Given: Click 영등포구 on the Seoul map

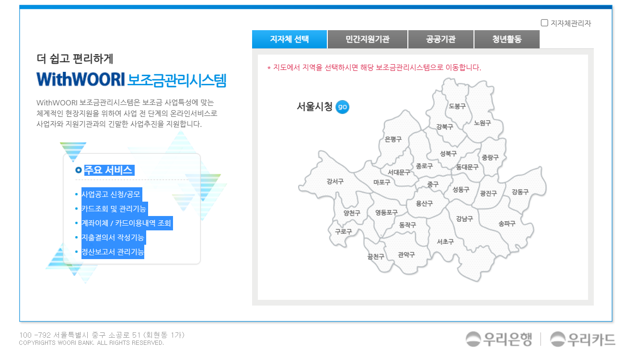Looking at the screenshot, I should pos(386,213).
